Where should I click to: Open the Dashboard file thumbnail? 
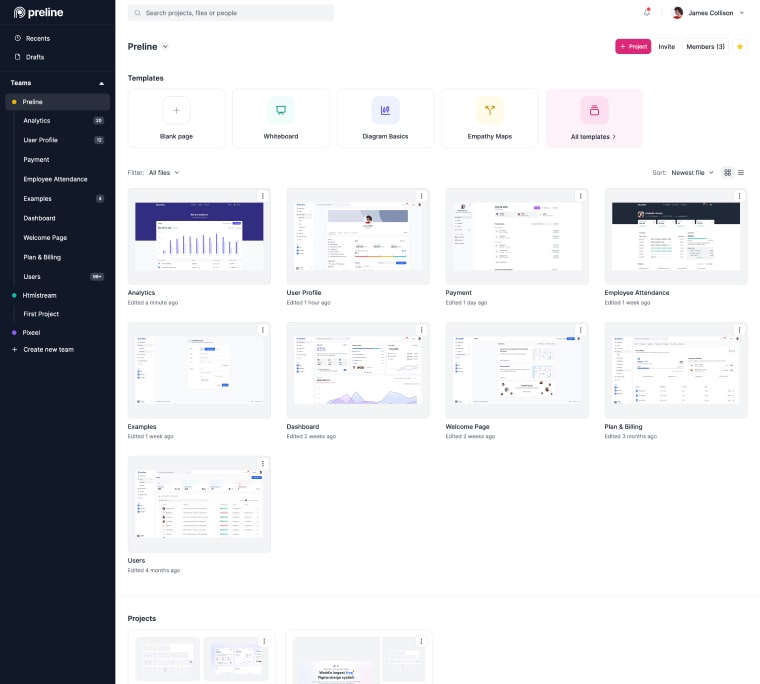[x=358, y=370]
